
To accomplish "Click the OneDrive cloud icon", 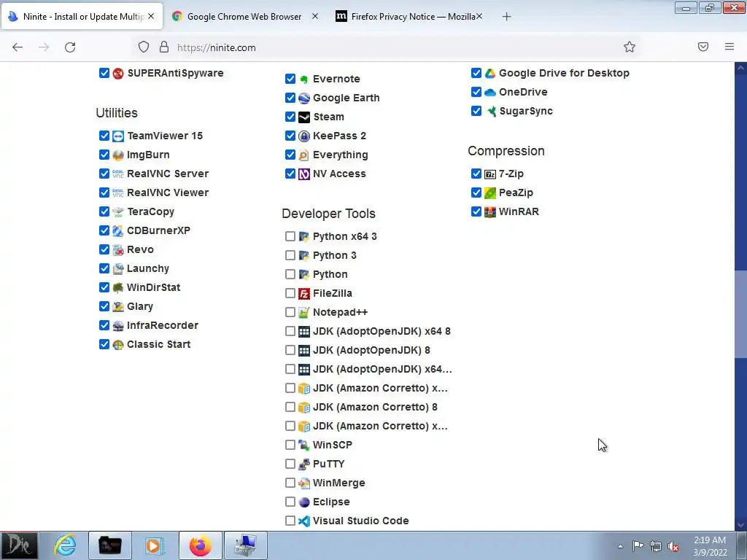I will coord(490,93).
